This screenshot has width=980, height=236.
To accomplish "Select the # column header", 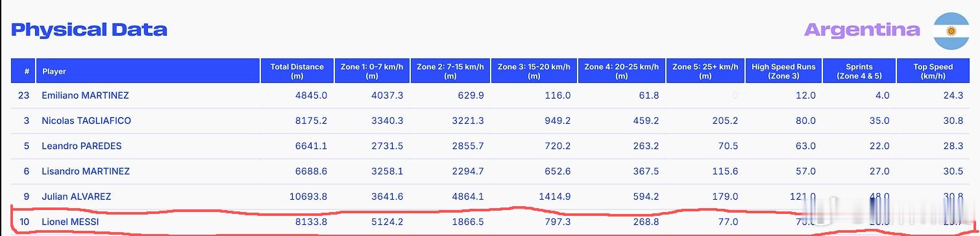I will (23, 71).
